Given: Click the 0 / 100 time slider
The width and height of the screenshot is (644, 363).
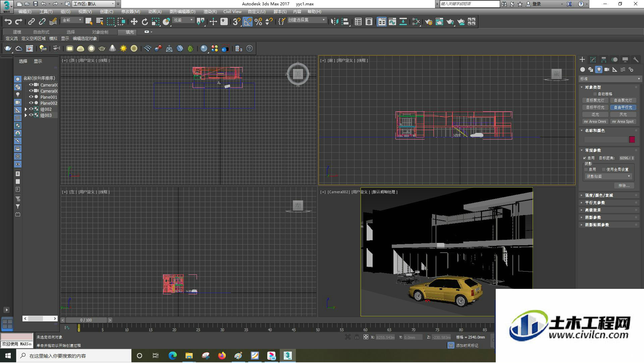Looking at the screenshot, I should (86, 320).
